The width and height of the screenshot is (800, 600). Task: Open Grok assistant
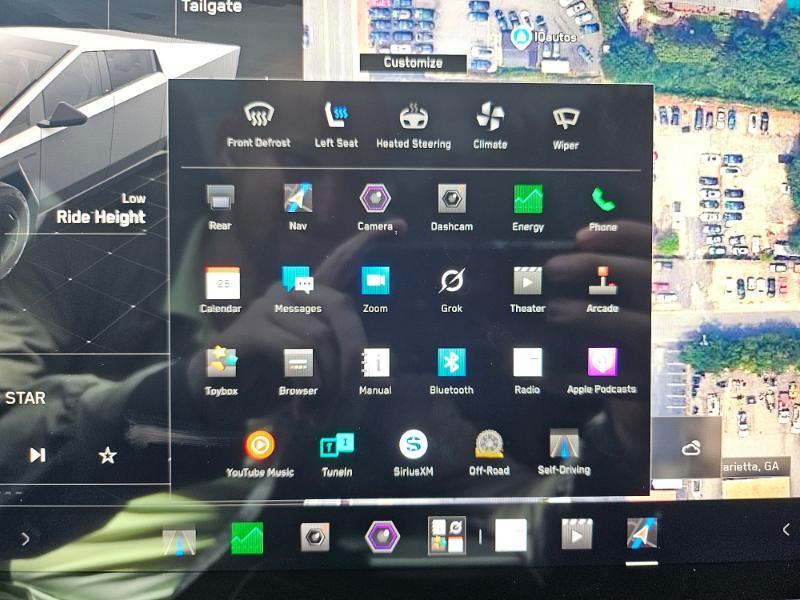click(452, 289)
